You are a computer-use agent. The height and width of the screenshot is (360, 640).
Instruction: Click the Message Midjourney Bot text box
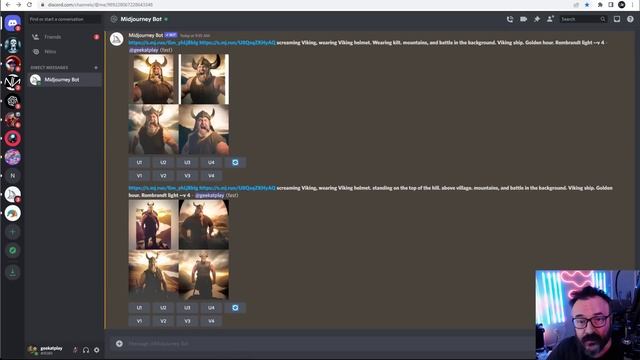(x=327, y=344)
